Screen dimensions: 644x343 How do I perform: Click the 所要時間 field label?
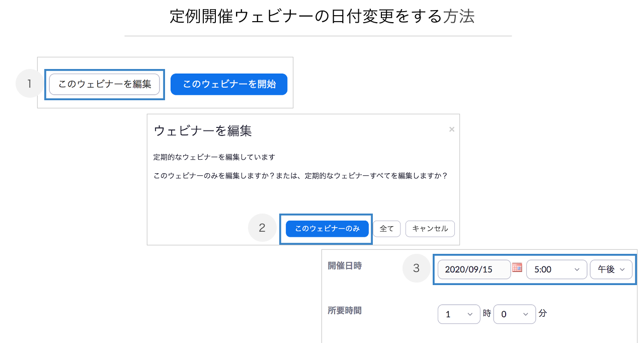345,310
